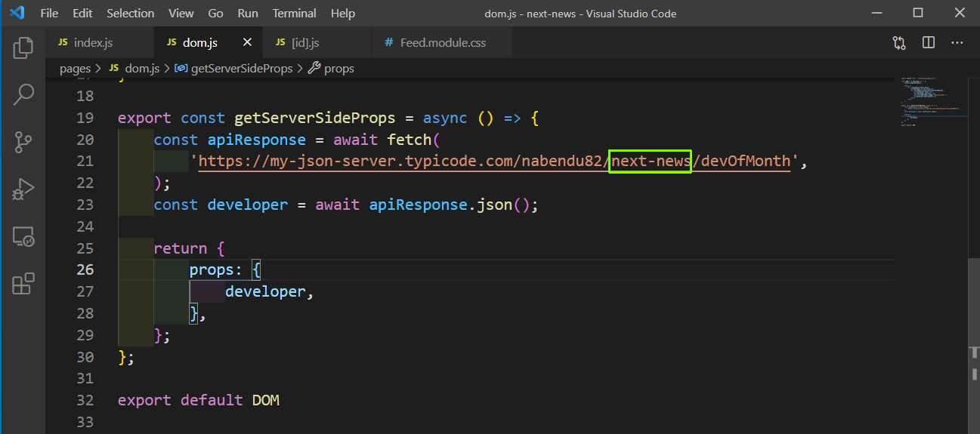Maximize the Visual Studio Code window

tap(918, 13)
